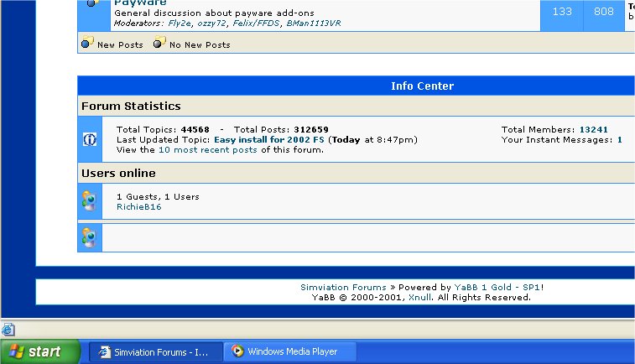View the 10 most recent posts
Image resolution: width=635 pixels, height=364 pixels.
pyautogui.click(x=207, y=150)
